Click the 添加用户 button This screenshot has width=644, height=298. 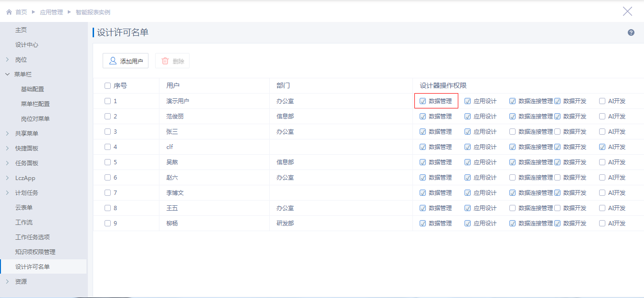click(126, 61)
